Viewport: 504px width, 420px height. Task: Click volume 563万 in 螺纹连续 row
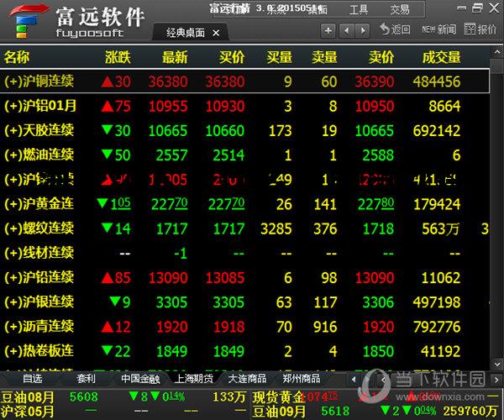(440, 228)
